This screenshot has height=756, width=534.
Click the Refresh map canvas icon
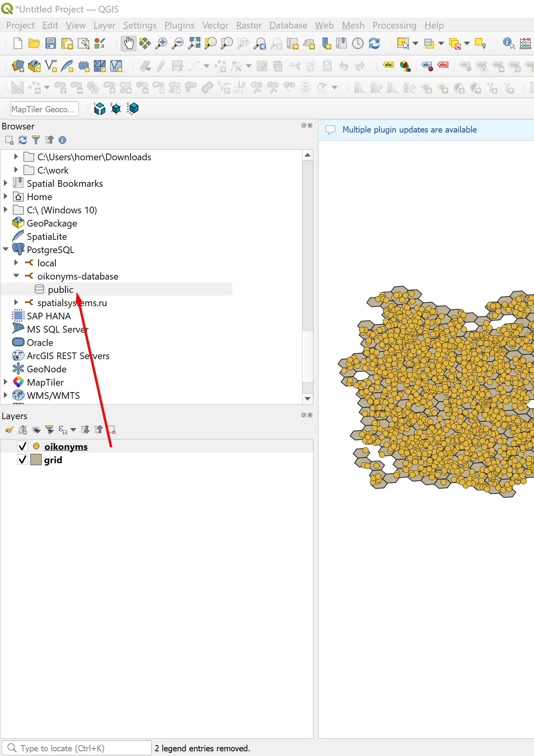click(374, 43)
